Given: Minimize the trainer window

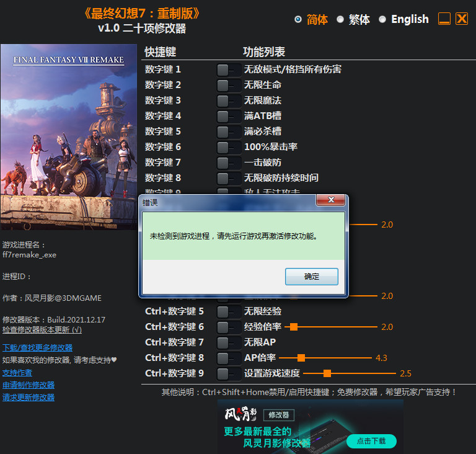Looking at the screenshot, I should coord(444,19).
